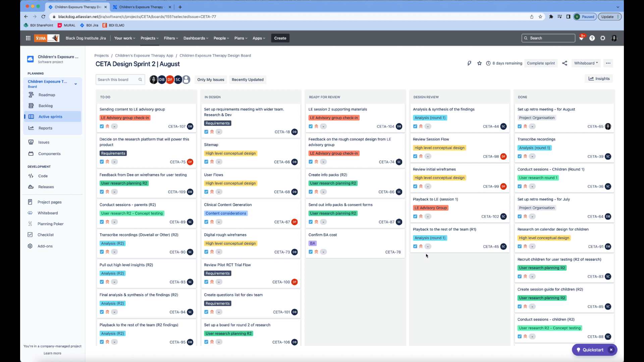This screenshot has height=362, width=644.
Task: Expand the Projects dropdown menu
Action: [150, 38]
